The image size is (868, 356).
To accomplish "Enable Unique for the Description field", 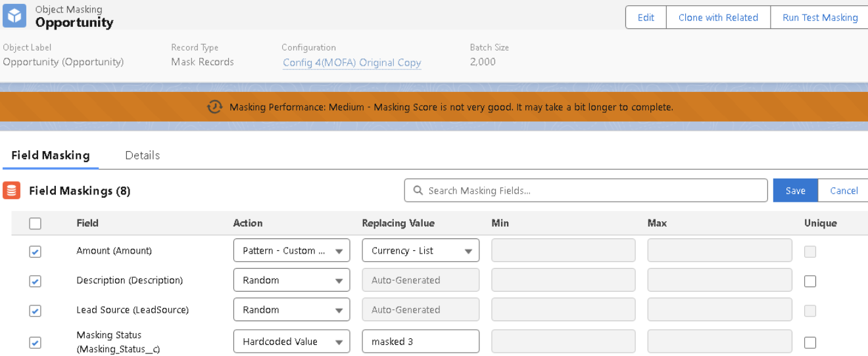I will point(810,281).
